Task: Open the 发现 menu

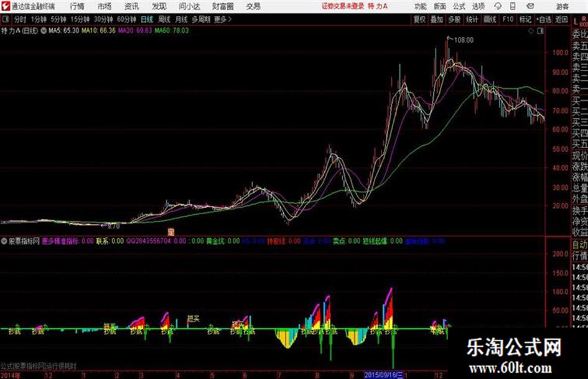Action: point(159,6)
